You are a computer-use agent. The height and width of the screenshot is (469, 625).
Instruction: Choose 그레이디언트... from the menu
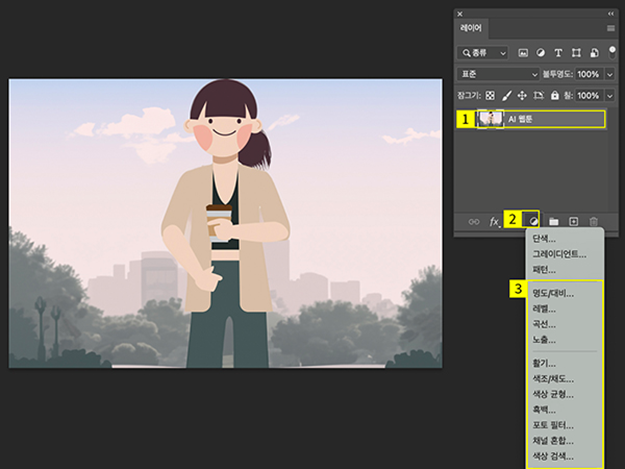click(564, 254)
